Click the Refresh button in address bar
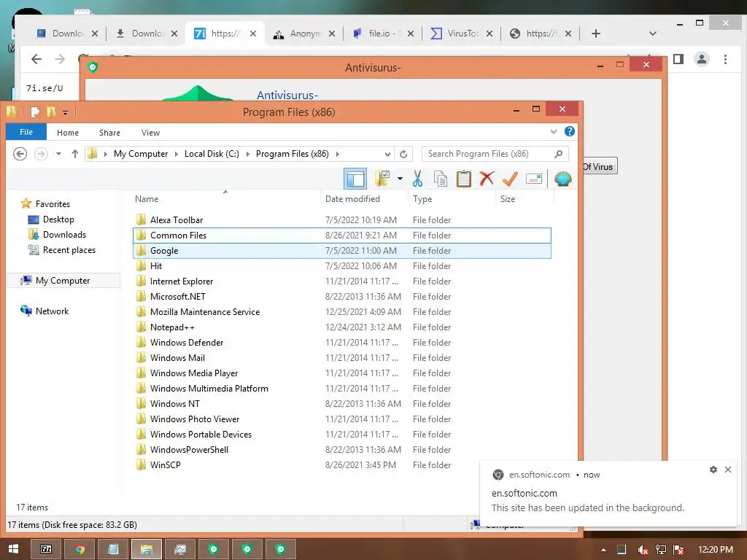Screen dimensions: 747x560 point(403,154)
